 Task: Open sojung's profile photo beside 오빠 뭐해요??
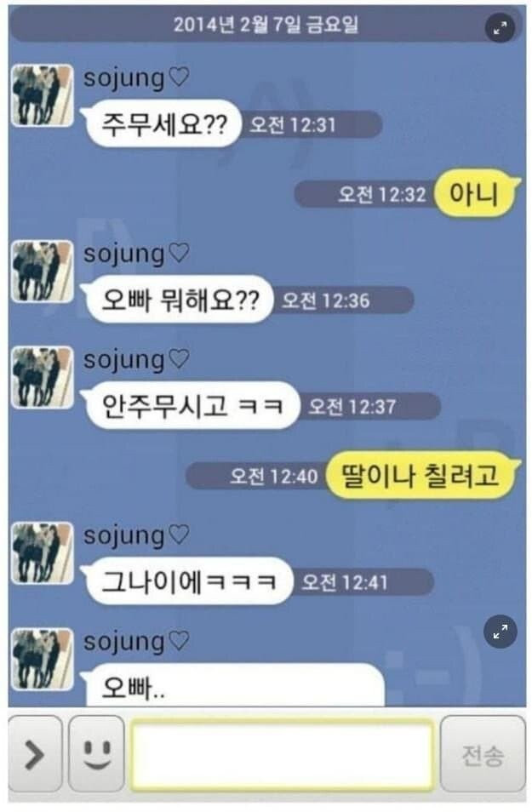pos(43,272)
